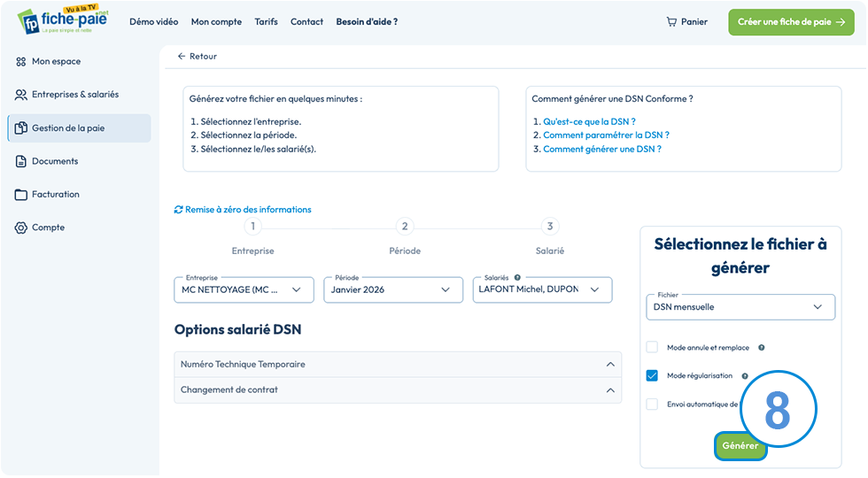Click the Compte gear icon
Image resolution: width=868 pixels, height=478 pixels.
pos(21,227)
